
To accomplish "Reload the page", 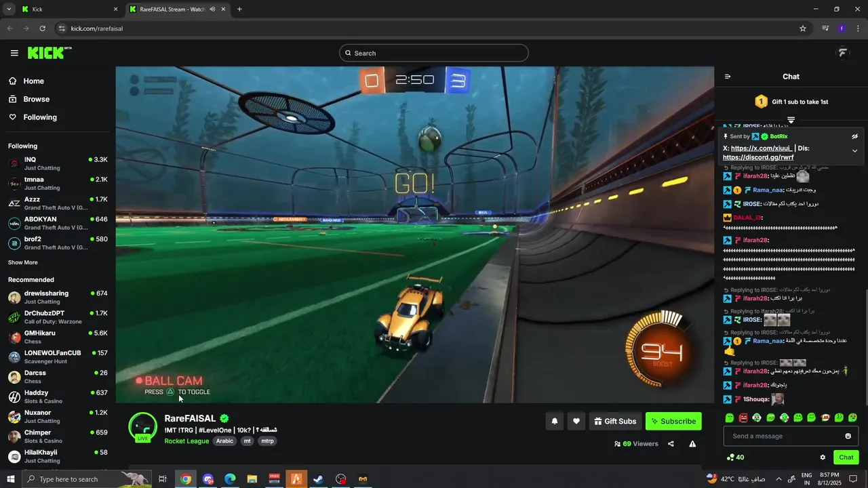I will (x=42, y=28).
